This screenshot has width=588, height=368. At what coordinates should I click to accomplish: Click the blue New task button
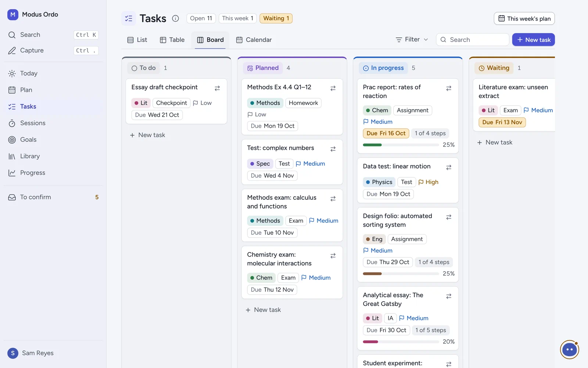click(534, 40)
